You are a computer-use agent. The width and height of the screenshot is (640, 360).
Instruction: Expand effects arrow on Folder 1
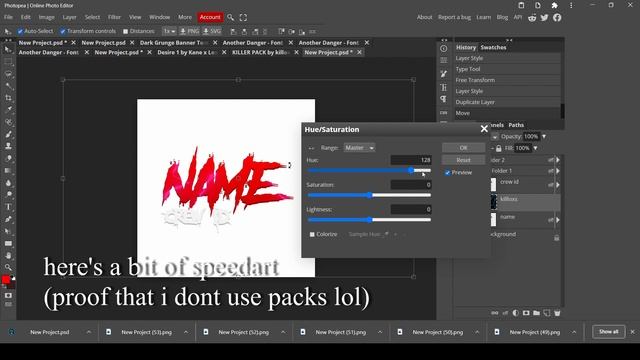point(558,171)
